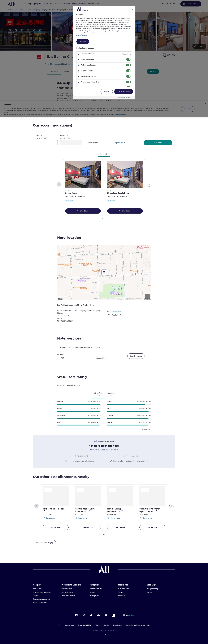Open the Activities menu
The width and height of the screenshot is (208, 644).
pos(66,4)
